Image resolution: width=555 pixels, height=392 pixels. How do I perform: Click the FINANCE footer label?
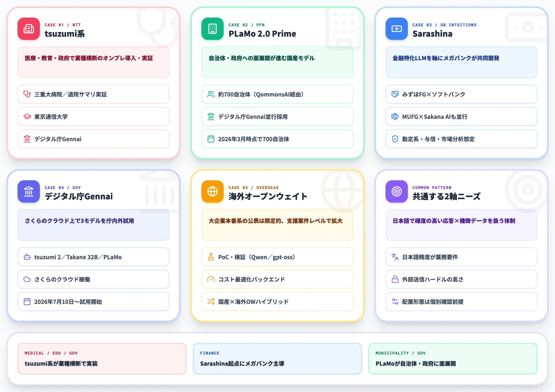tap(210, 353)
